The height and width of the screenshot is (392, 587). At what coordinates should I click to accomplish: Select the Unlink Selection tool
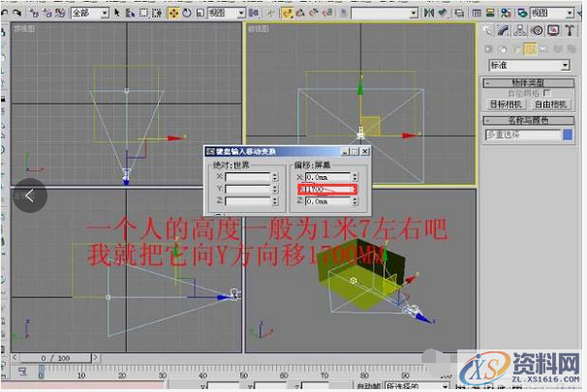point(47,14)
